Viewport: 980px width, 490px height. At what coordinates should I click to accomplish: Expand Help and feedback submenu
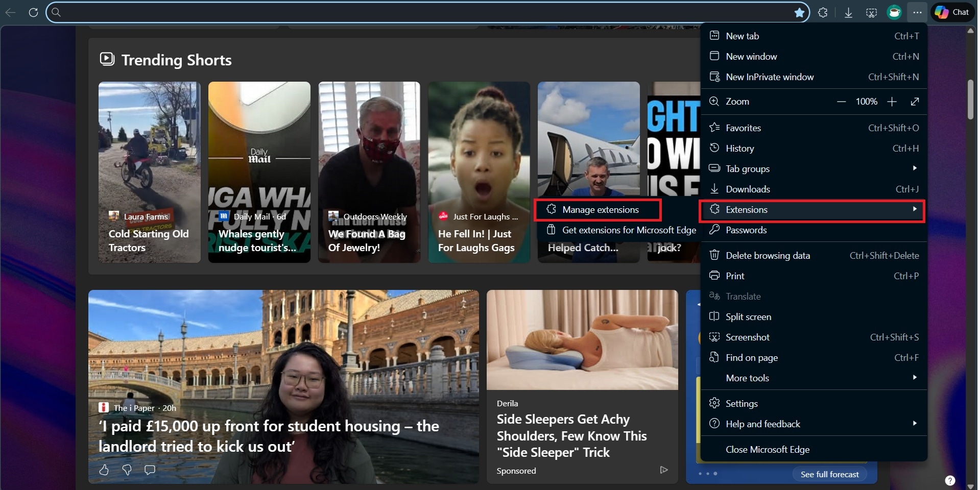click(814, 424)
